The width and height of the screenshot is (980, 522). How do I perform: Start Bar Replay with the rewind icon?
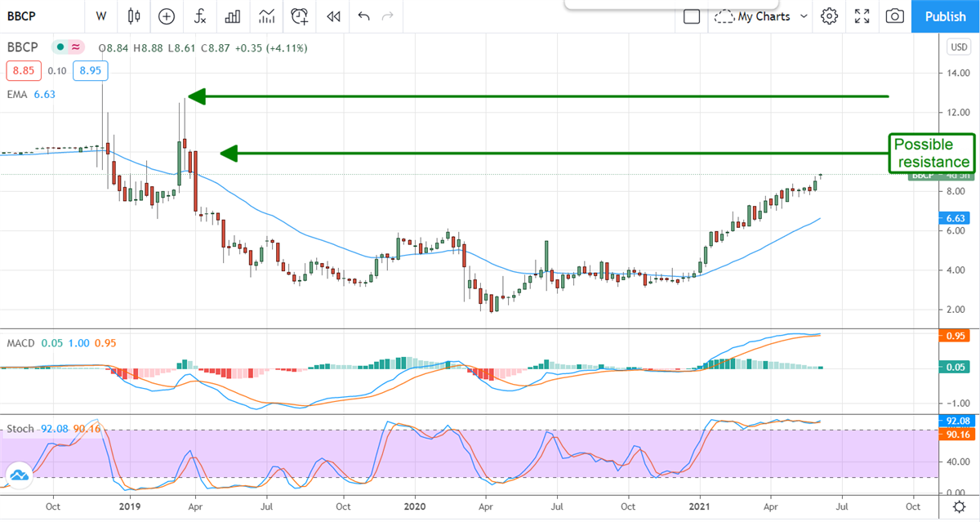click(332, 16)
